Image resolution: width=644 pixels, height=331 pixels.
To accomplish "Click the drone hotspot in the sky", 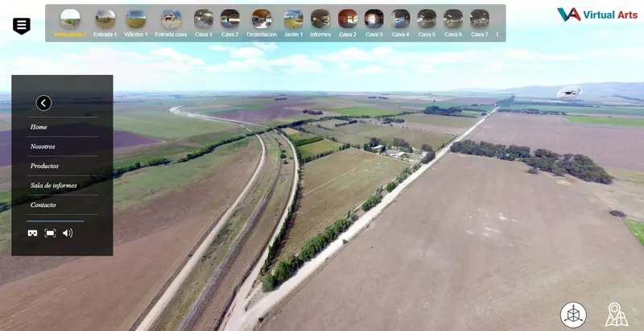I will pyautogui.click(x=568, y=93).
